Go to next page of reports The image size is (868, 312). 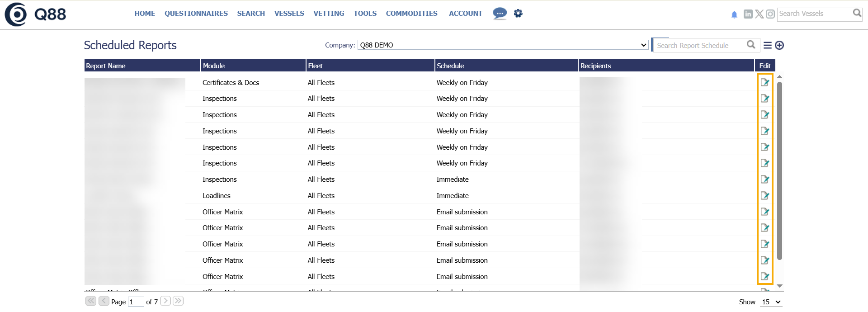tap(166, 301)
